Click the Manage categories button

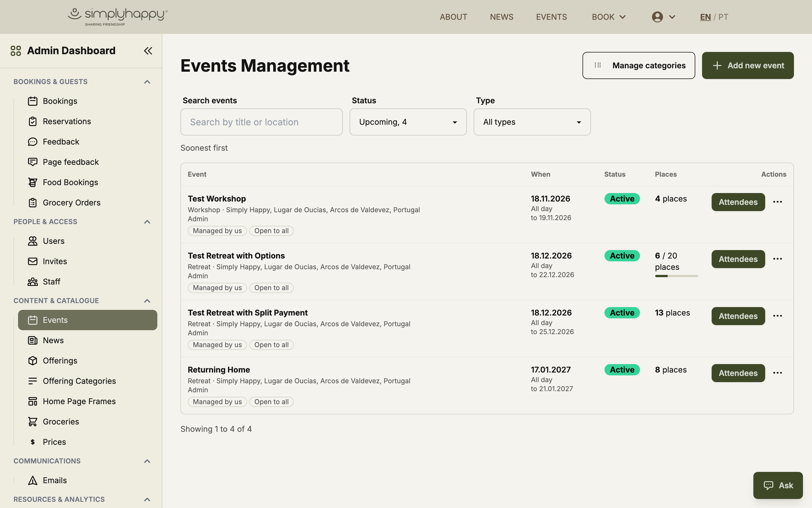pos(639,65)
